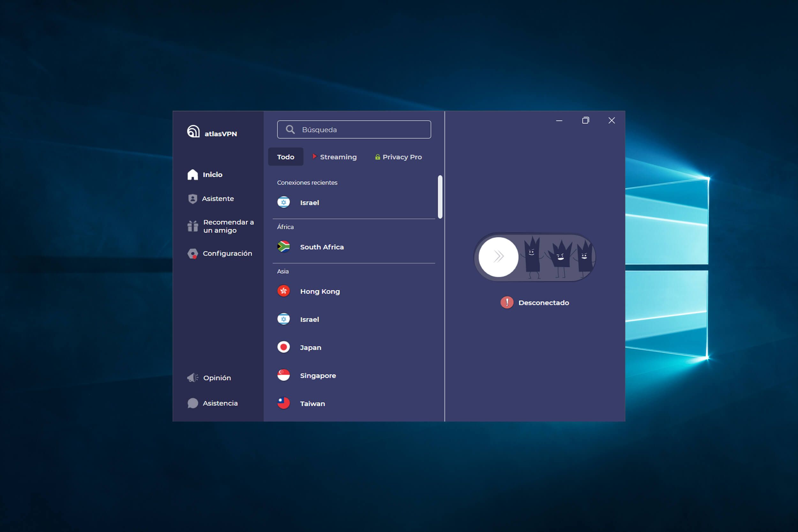Select recent connection Israel label
Viewport: 798px width, 532px height.
click(x=309, y=203)
